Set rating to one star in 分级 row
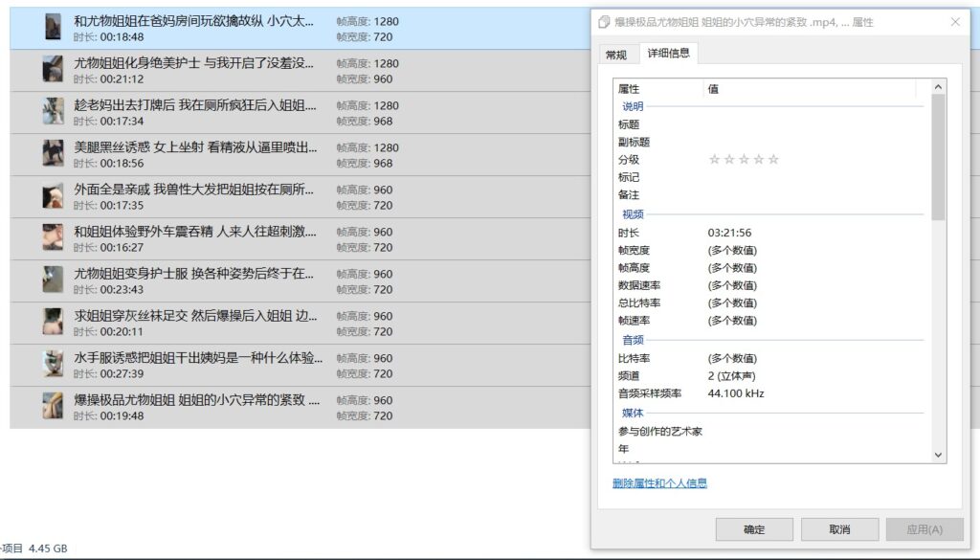Viewport: 980px width, 560px height. tap(714, 159)
